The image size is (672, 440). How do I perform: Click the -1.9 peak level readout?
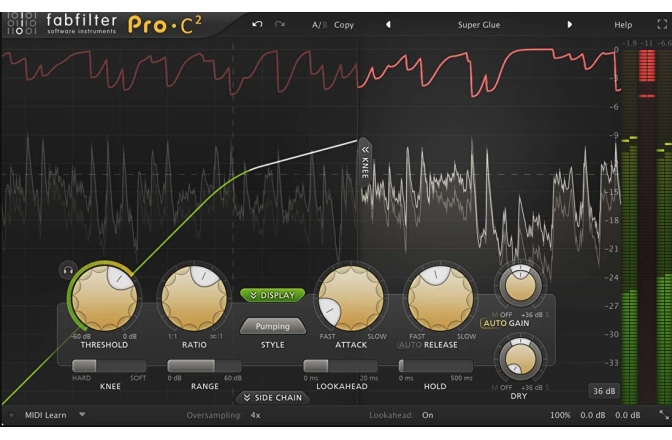(629, 43)
